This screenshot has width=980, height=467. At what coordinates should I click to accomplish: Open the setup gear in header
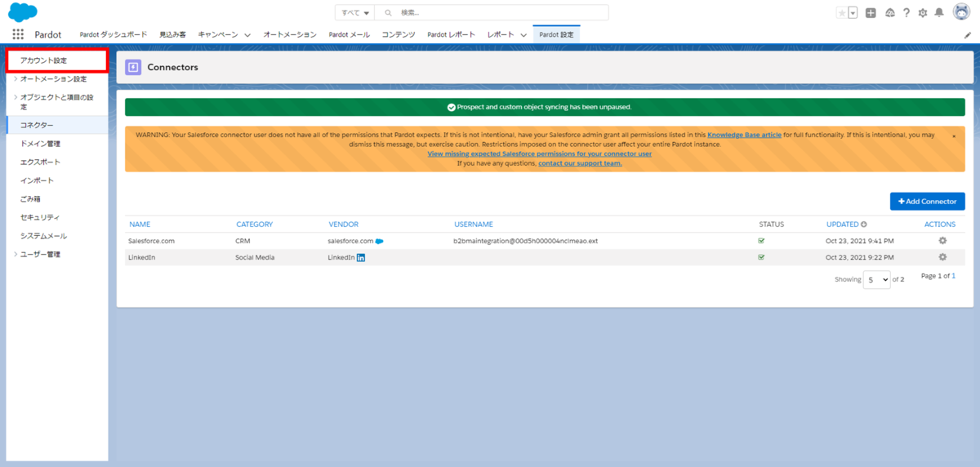(923, 13)
